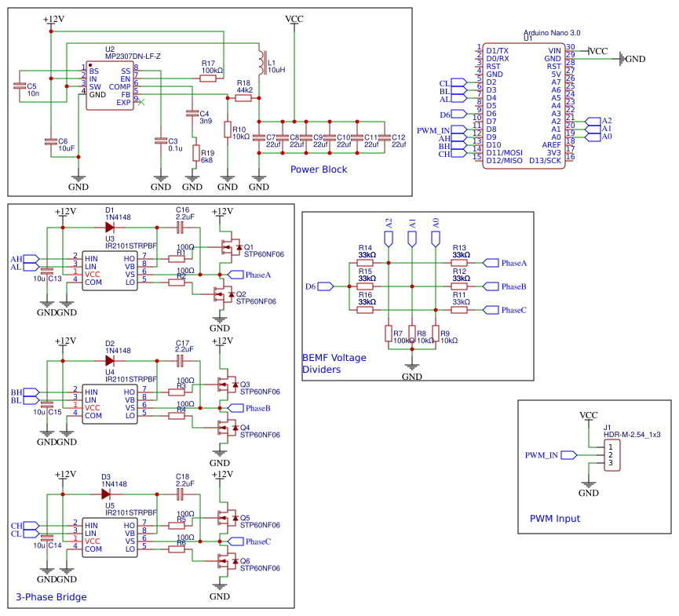
Task: Click MOSFET Q1 STP60NF06 symbol
Action: click(x=230, y=247)
